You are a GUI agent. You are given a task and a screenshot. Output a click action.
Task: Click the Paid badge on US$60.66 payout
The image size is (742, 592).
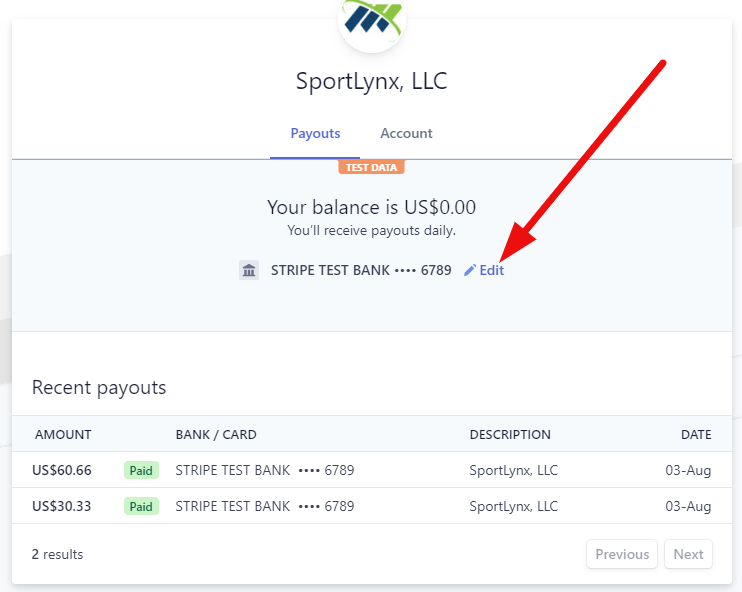[141, 470]
